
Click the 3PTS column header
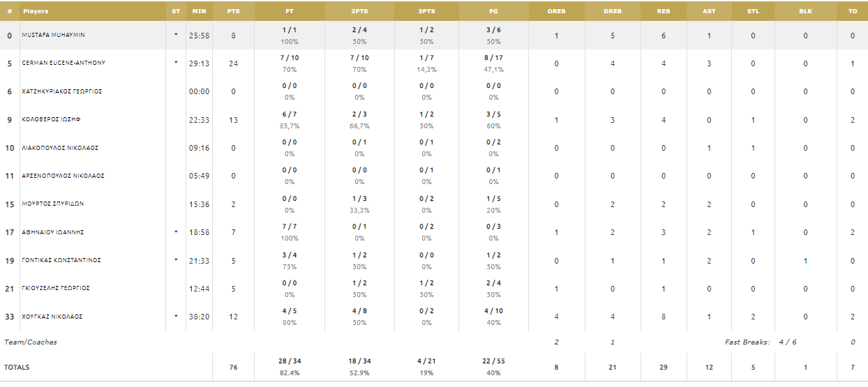426,11
